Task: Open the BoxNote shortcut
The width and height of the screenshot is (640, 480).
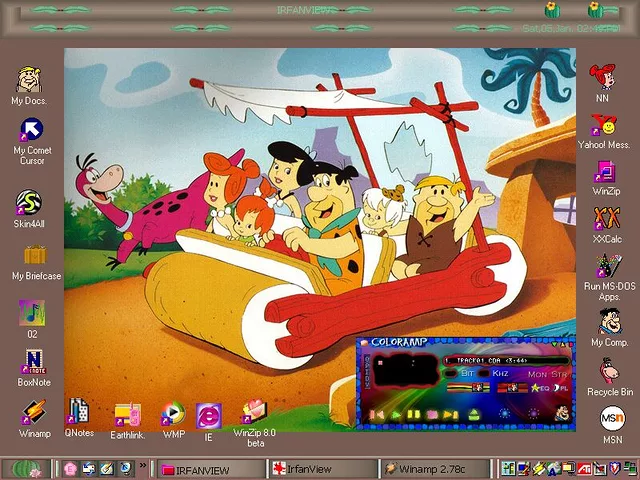Action: [x=34, y=368]
